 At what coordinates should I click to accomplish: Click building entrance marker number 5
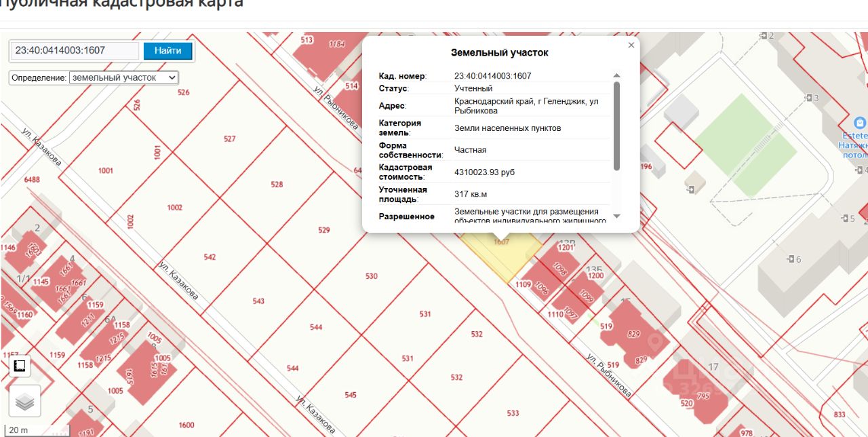tap(847, 218)
